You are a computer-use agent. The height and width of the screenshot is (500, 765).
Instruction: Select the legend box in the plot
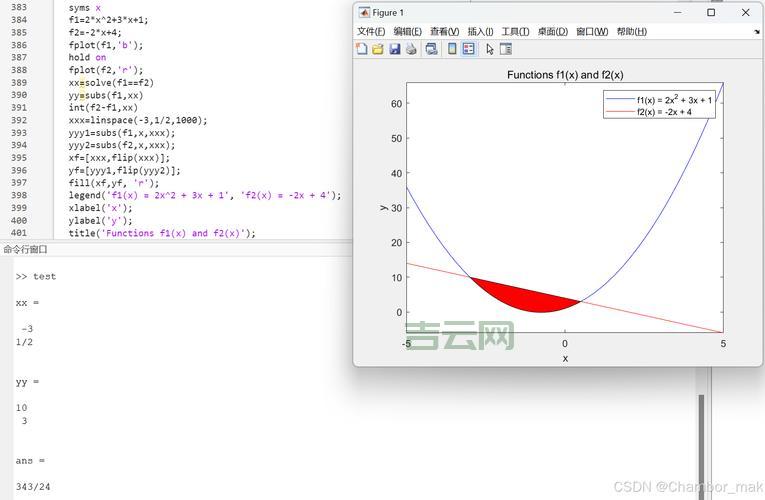659,105
